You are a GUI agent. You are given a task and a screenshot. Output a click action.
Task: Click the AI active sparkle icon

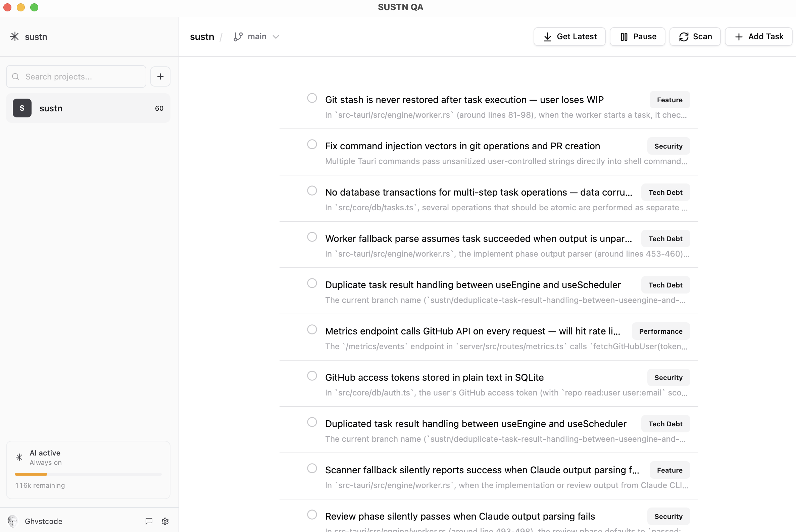click(x=19, y=457)
